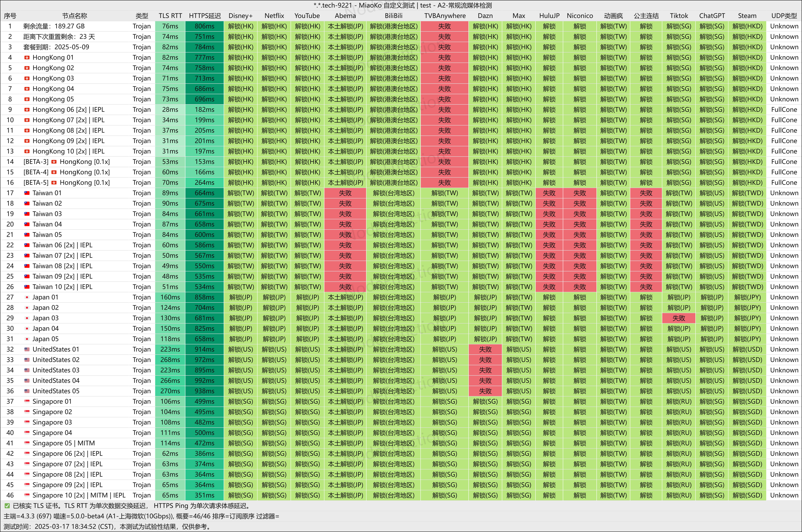Image resolution: width=802 pixels, height=532 pixels.
Task: Click the red TVBAnywhere 失败 cell for HongKong 01
Action: click(445, 58)
